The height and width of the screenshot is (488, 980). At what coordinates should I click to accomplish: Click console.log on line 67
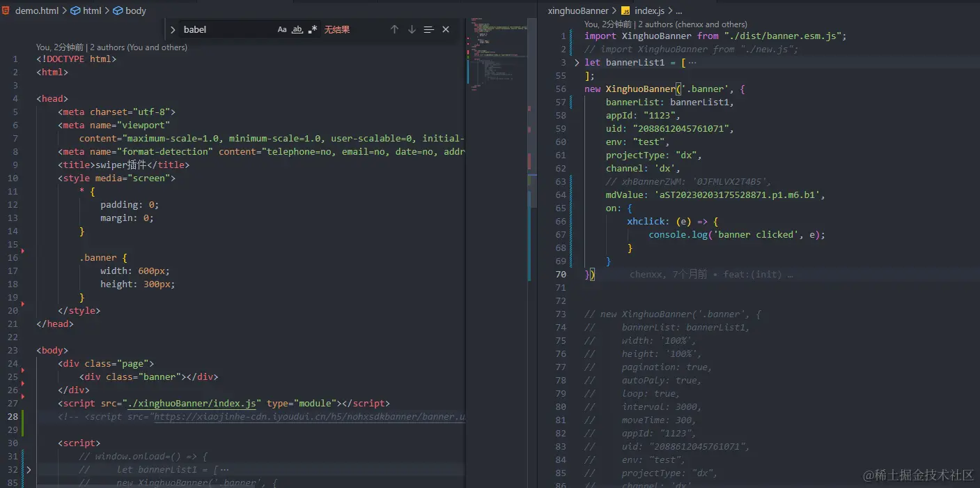678,234
